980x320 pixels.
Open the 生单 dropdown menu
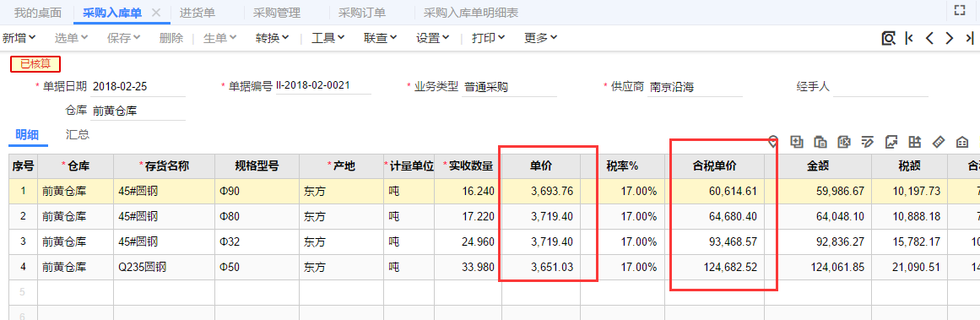pos(220,38)
